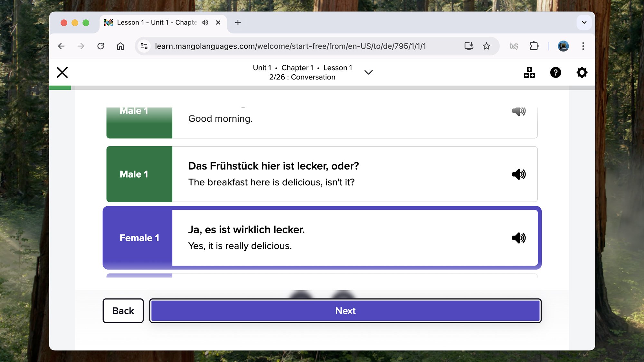Screen dimensions: 644x362
Task: Open the tab search dropdown
Action: (x=584, y=23)
